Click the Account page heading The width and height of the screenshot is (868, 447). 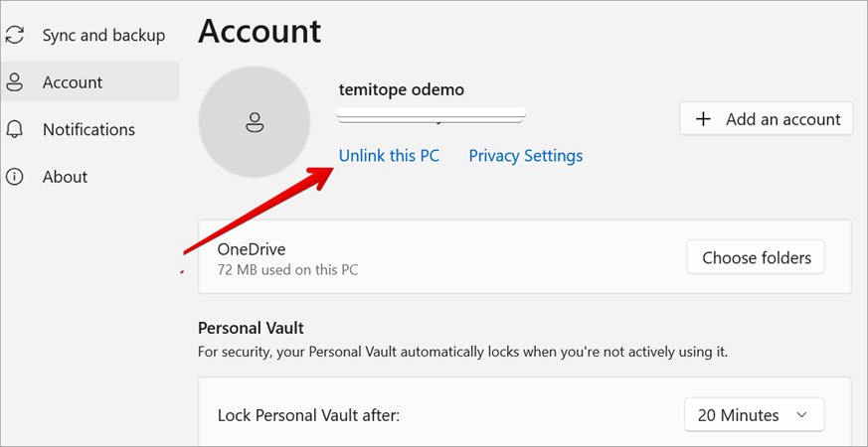(260, 31)
